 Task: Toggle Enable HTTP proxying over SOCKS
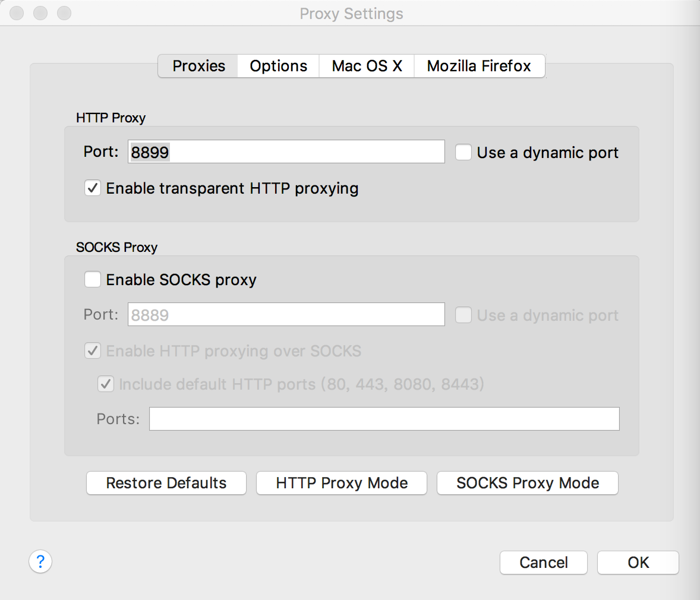click(93, 350)
